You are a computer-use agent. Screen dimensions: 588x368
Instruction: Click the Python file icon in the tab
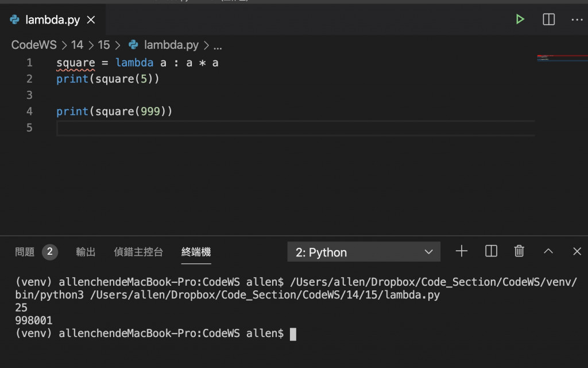coord(14,20)
